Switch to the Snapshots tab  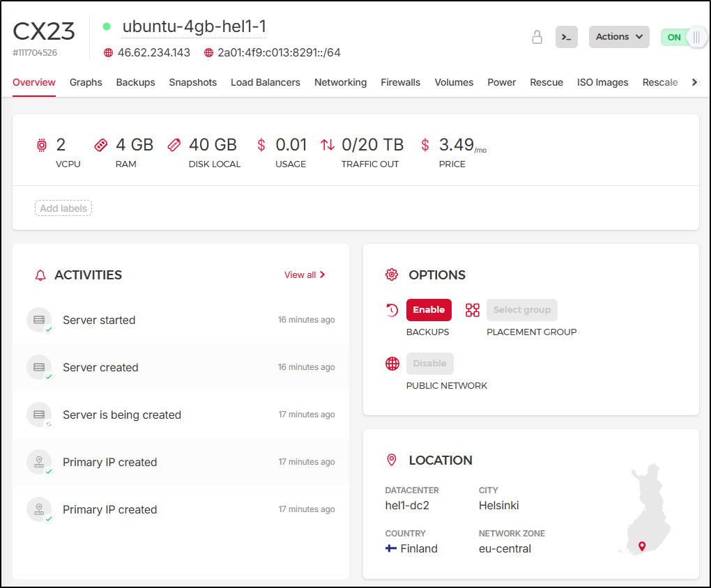pos(192,82)
